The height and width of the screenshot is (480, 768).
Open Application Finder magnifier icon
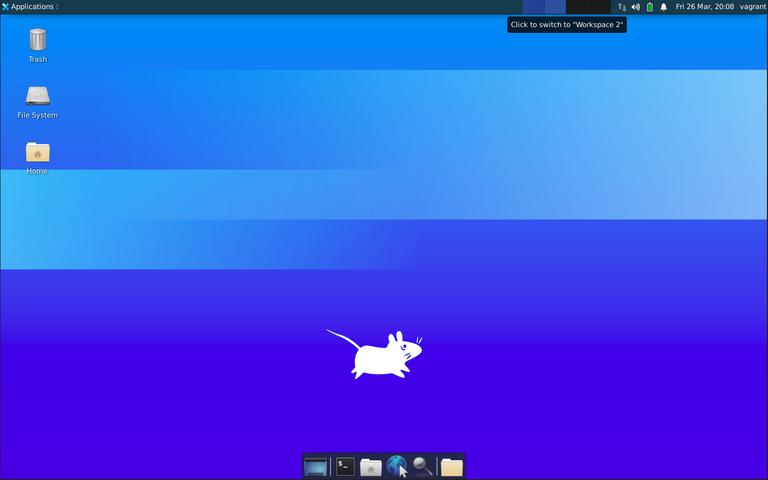point(423,467)
